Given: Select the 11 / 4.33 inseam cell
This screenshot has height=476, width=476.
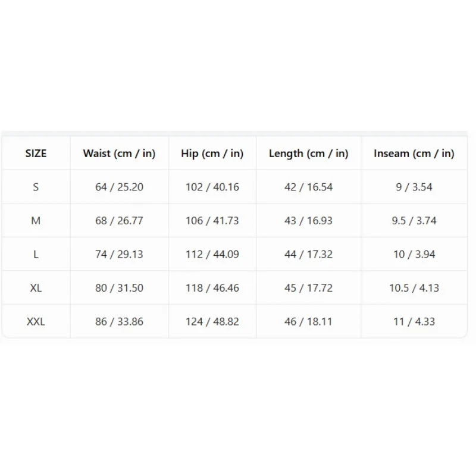Looking at the screenshot, I should [414, 321].
